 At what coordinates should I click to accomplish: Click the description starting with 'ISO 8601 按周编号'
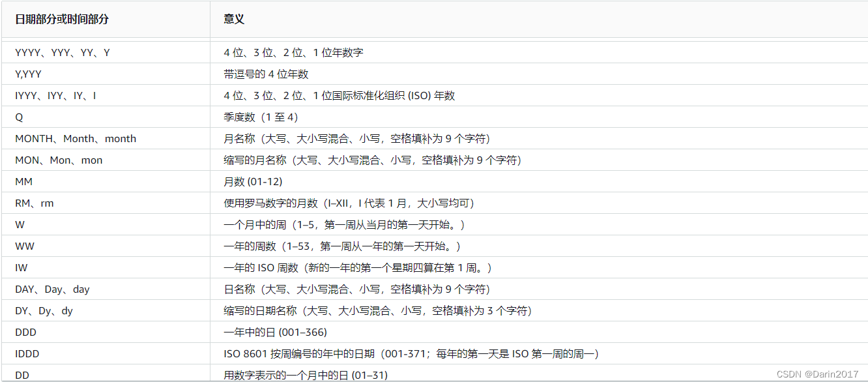tap(411, 354)
